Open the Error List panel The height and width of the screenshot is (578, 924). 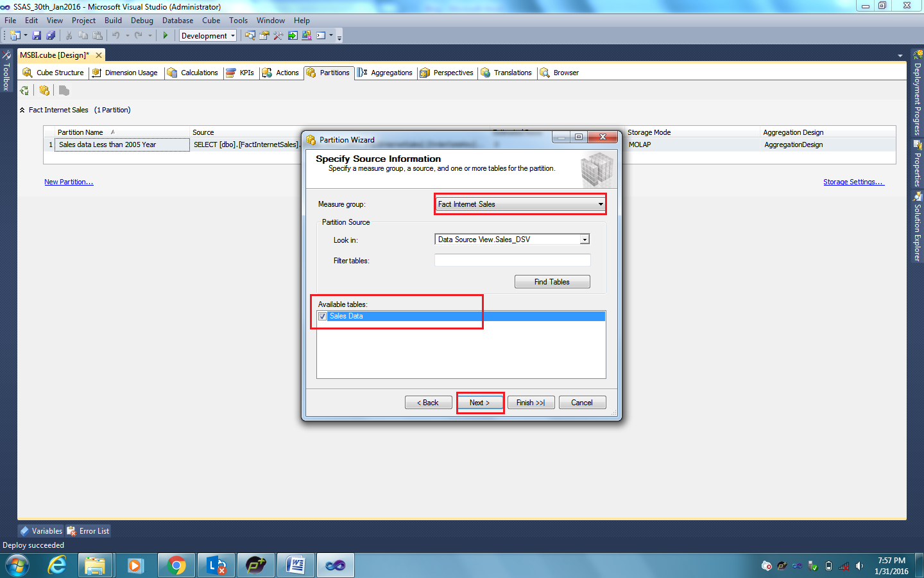88,531
